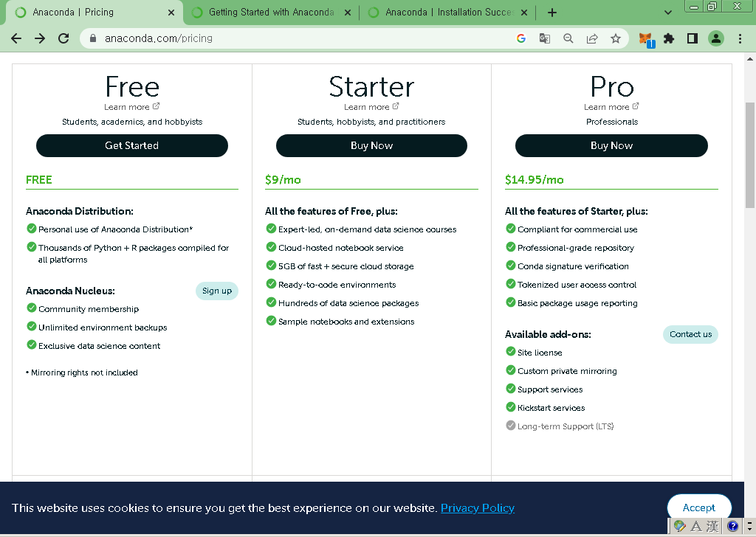Screen dimensions: 756x537
Task: Go back to the previous page
Action: (16, 38)
